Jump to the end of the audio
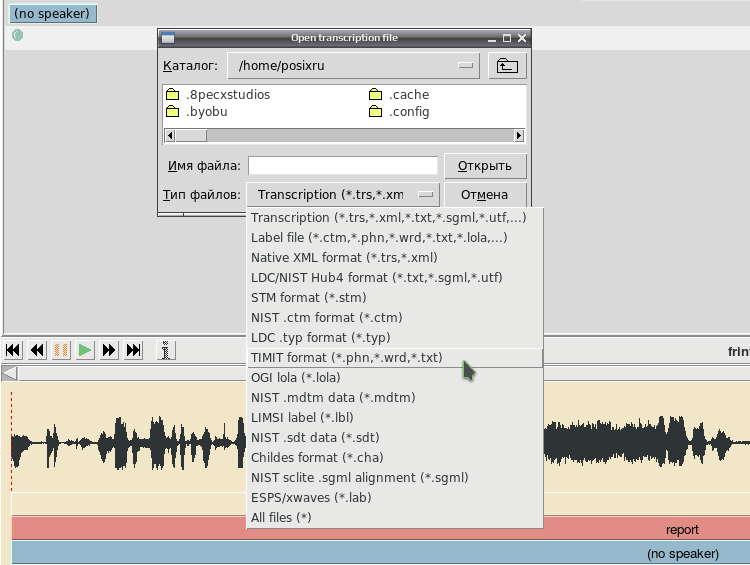The image size is (750, 565). (133, 351)
